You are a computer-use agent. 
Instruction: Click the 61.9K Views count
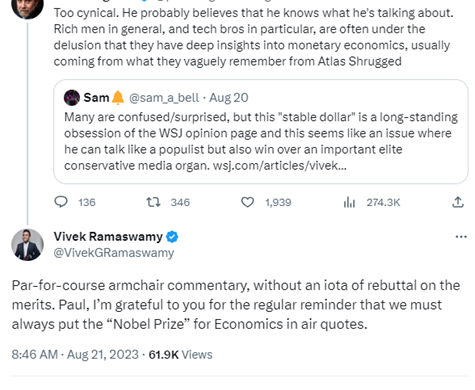(x=180, y=354)
